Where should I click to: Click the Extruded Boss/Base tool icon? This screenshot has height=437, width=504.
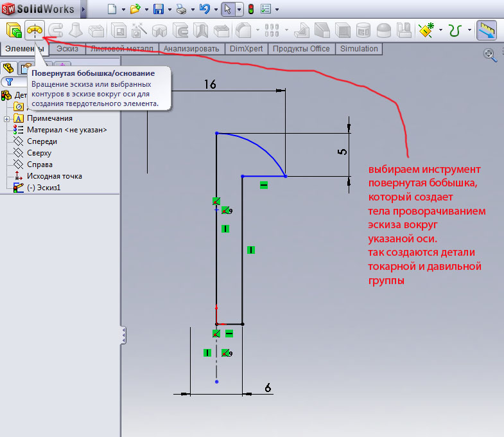13,30
